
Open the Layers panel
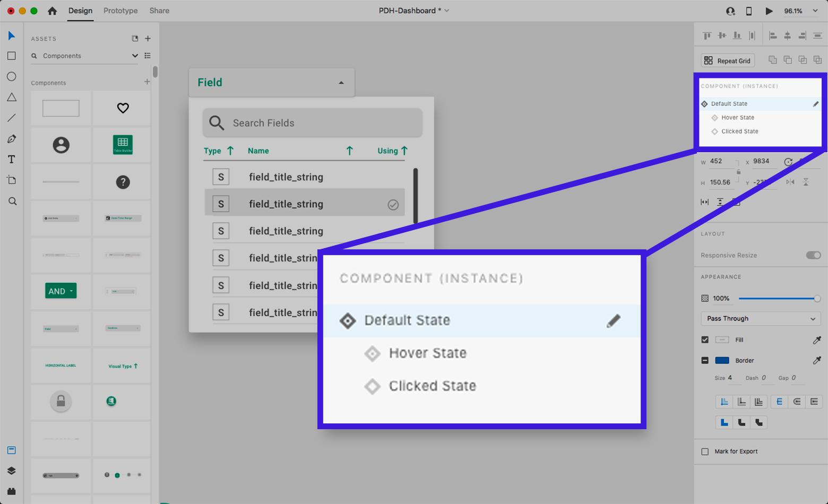pyautogui.click(x=12, y=471)
